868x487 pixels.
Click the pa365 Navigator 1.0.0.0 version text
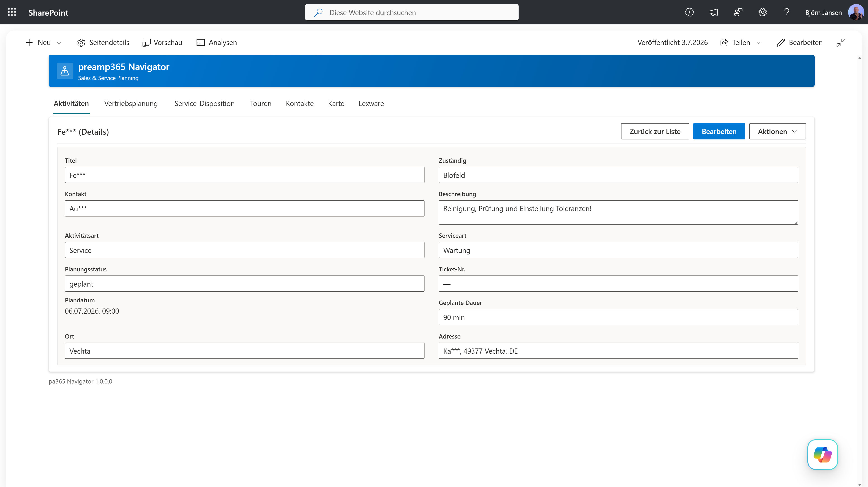click(80, 381)
